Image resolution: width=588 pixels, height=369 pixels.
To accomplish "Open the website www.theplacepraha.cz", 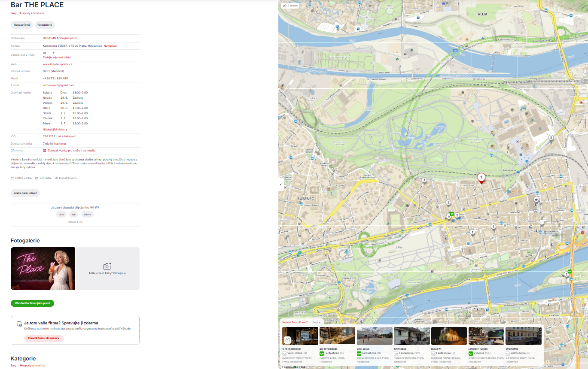I will (58, 64).
